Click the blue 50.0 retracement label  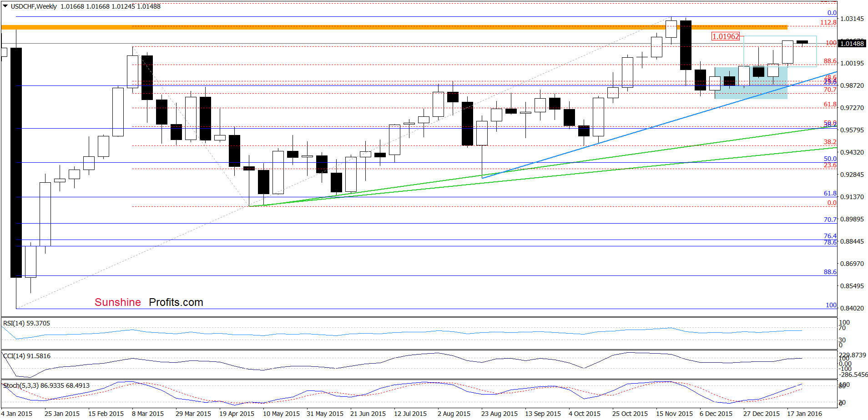[830, 159]
